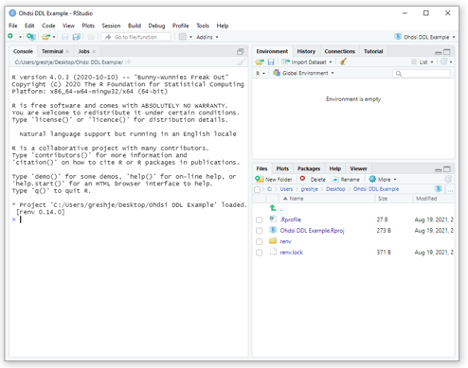Screen dimensions: 468x368
Task: Open the workspace panes dropdown arrow
Action: (191, 37)
